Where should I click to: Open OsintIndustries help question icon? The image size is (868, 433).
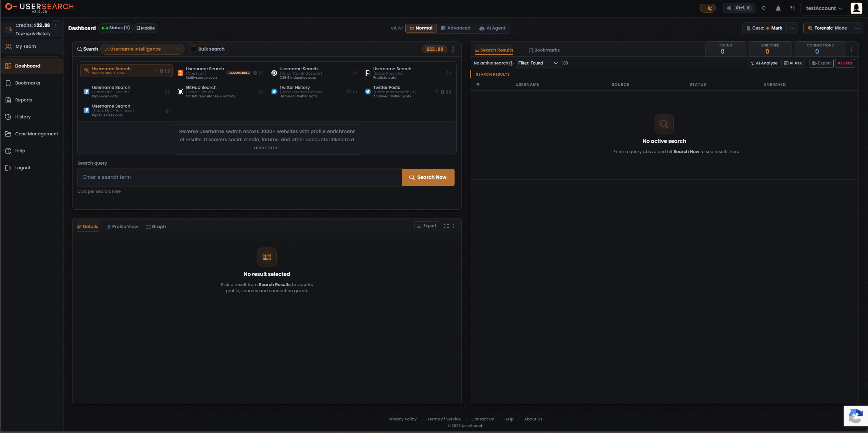355,73
